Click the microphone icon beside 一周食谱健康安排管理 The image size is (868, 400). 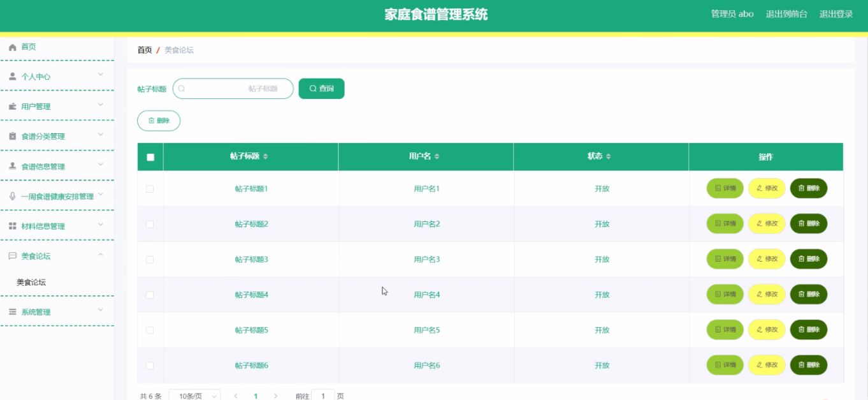[x=12, y=196]
